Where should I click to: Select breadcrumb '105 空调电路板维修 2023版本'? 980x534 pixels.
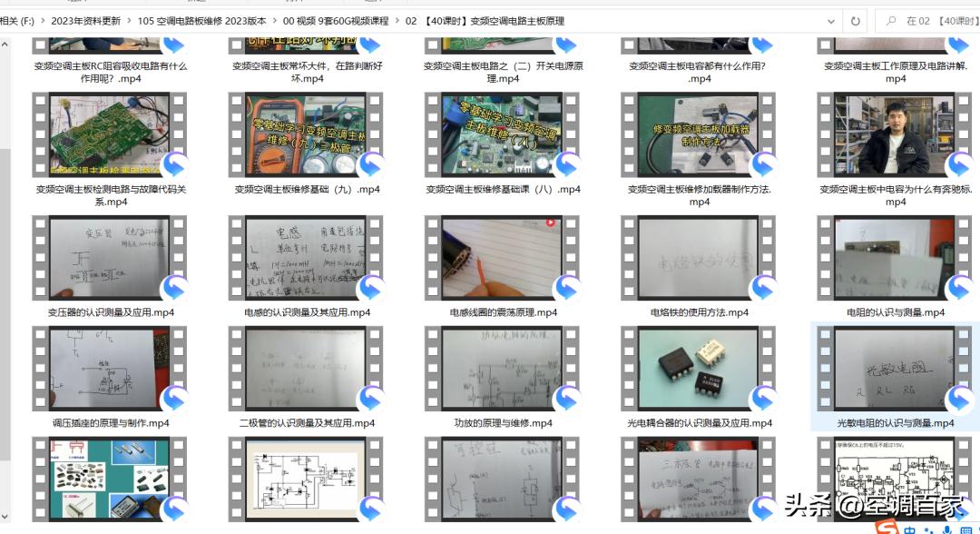(x=201, y=21)
